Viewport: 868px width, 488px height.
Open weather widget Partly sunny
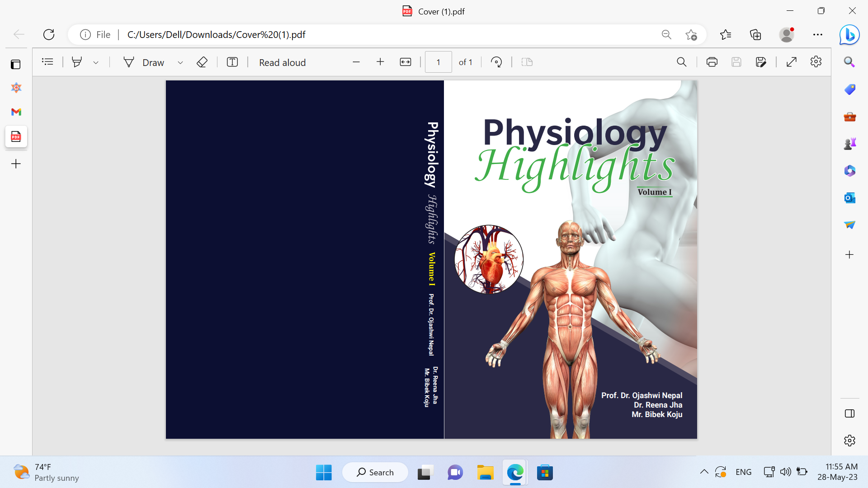coord(46,473)
